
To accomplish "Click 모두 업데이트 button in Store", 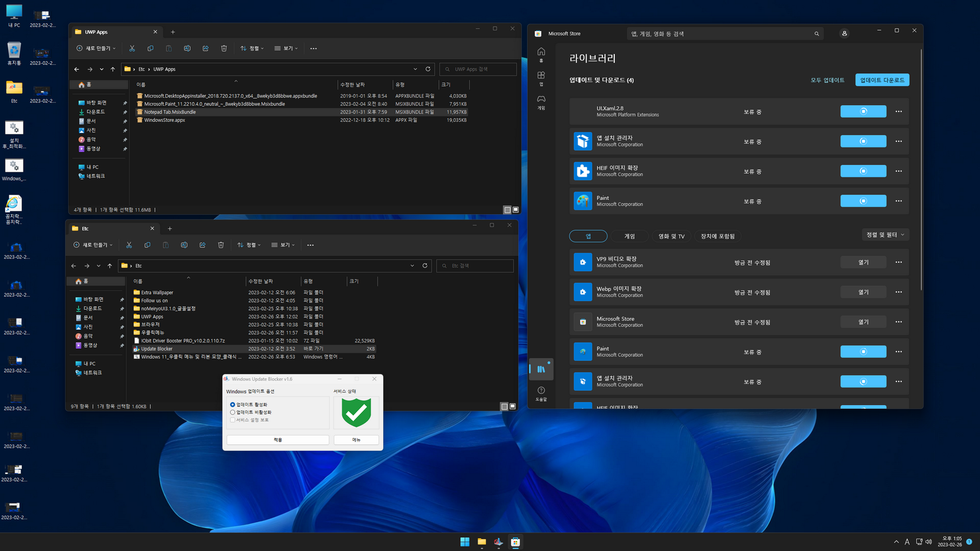I will click(x=827, y=80).
